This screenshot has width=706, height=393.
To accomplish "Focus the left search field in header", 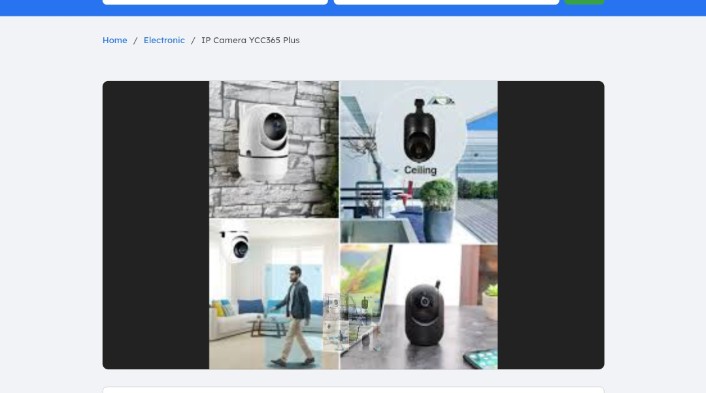I will [215, 2].
